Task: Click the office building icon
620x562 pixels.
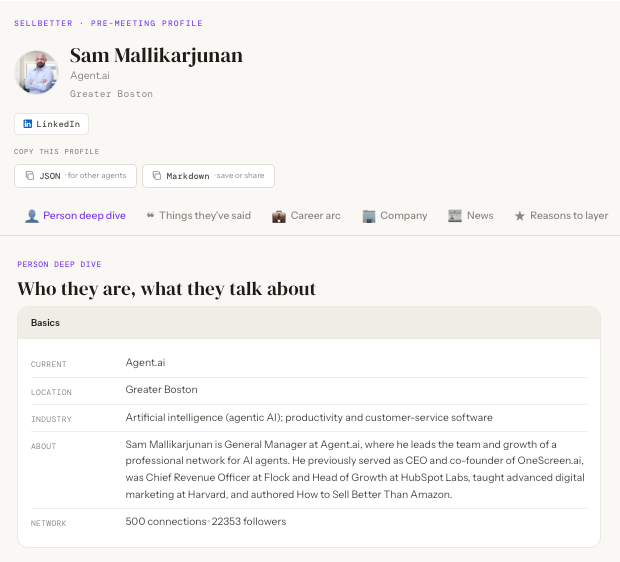Action: [369, 216]
